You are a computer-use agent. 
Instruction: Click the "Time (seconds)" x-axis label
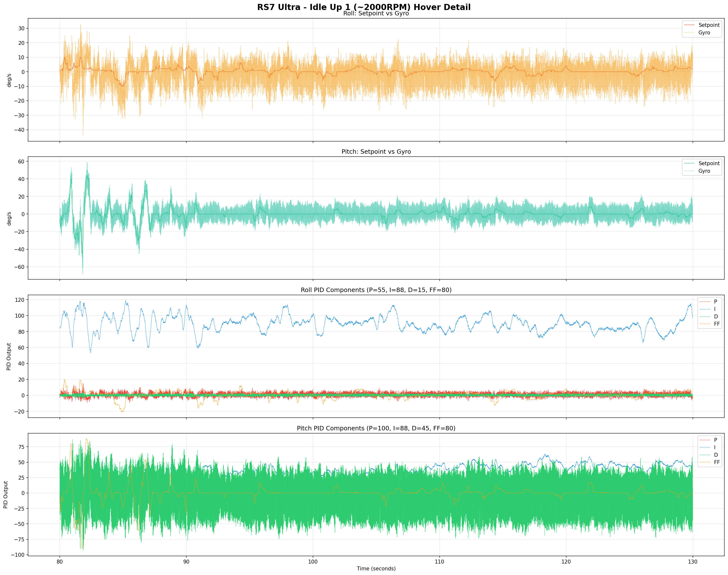[x=376, y=569]
